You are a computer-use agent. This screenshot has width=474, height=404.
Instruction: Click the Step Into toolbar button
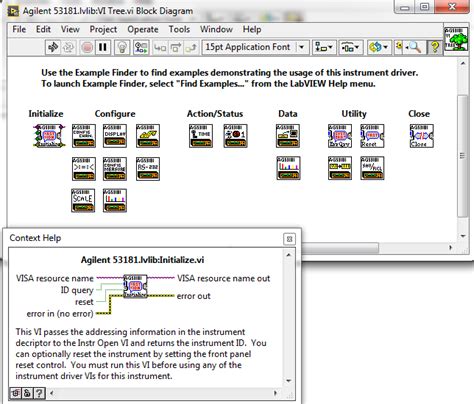[160, 47]
